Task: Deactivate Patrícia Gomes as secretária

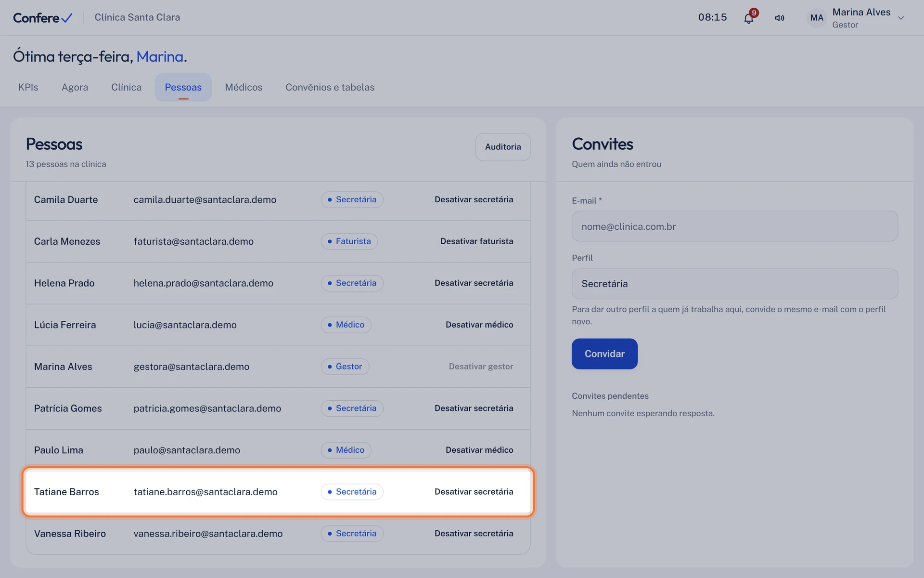Action: pos(474,408)
